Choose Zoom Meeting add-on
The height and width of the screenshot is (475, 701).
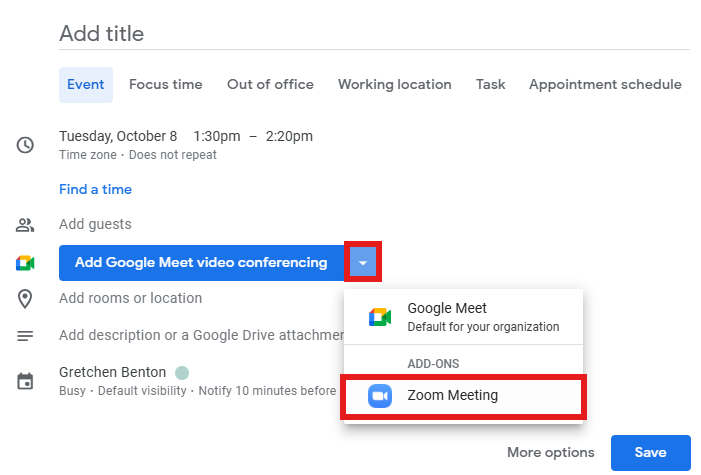click(464, 395)
